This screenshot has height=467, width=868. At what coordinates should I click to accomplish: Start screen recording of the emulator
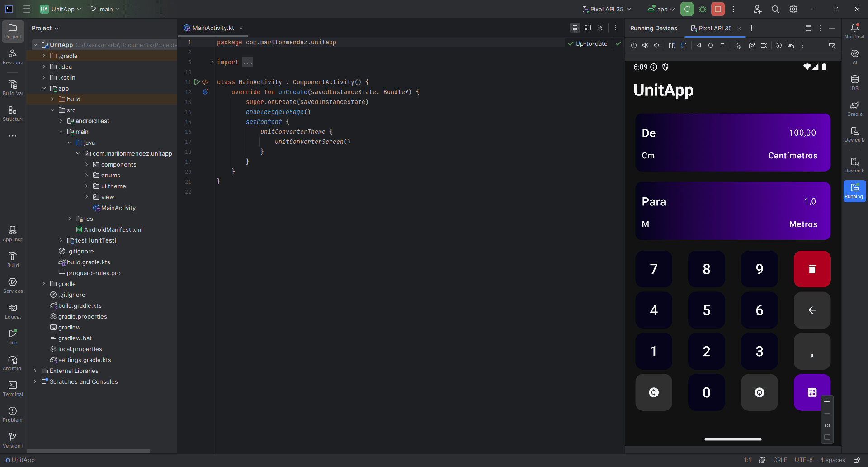point(764,45)
